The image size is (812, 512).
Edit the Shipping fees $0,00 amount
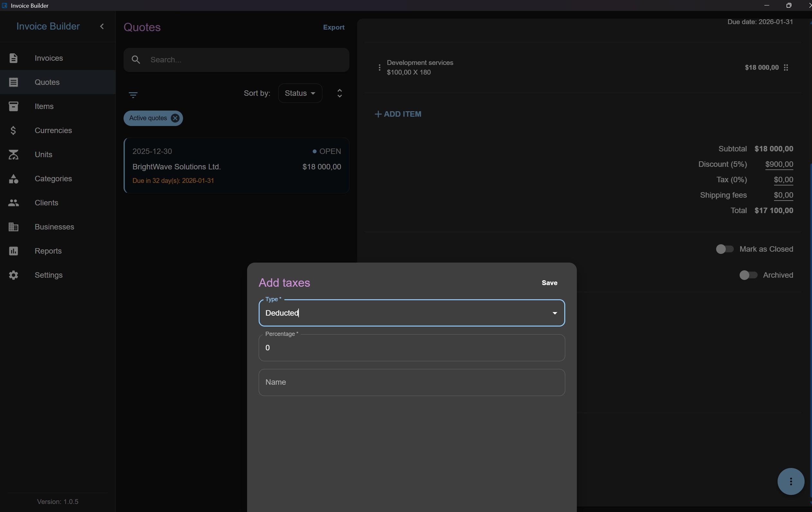(x=783, y=195)
